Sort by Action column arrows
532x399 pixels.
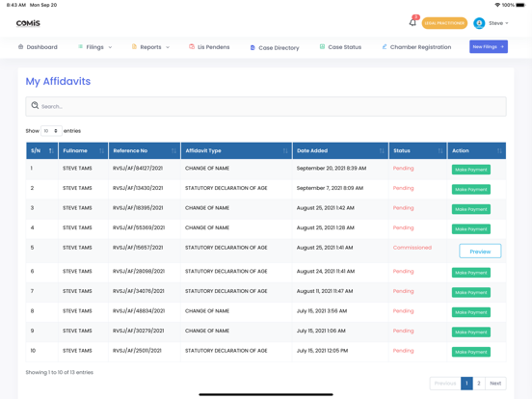click(x=499, y=150)
